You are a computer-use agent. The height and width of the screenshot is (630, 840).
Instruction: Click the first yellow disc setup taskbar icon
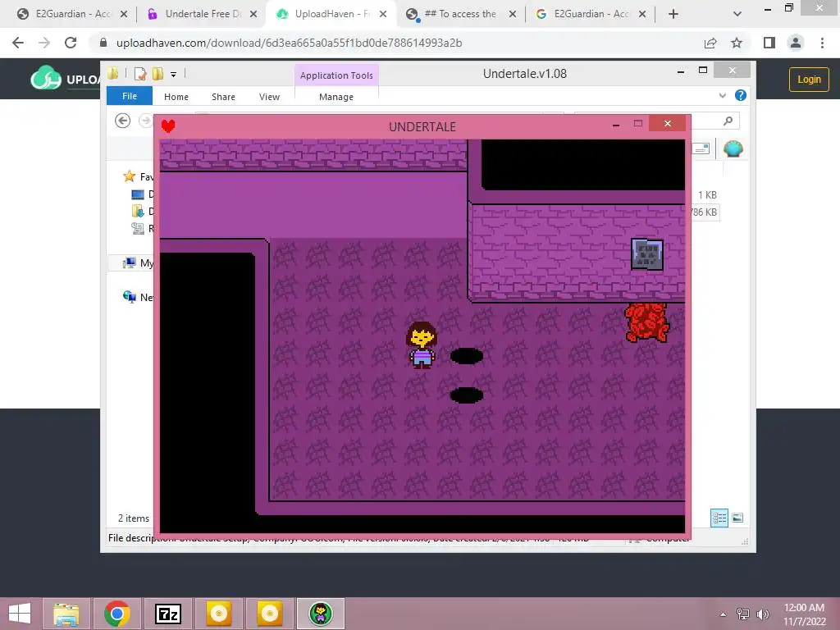(218, 614)
